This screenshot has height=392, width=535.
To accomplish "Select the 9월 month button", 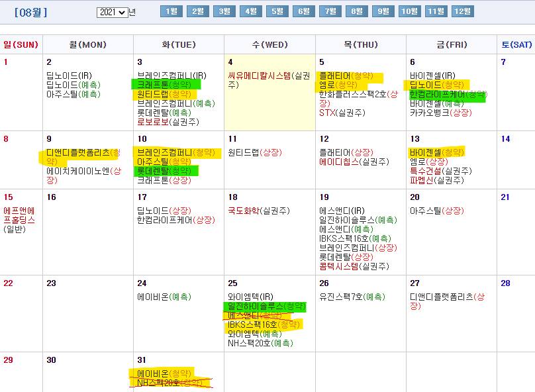I will click(x=383, y=11).
